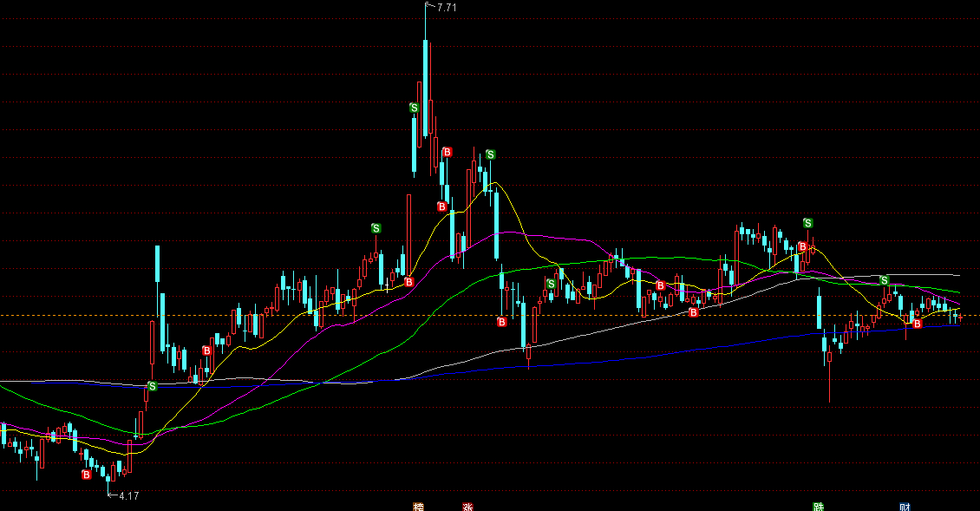Click the B marker at the bottom of the steep drop after the second high
The image size is (980, 511).
(x=502, y=322)
